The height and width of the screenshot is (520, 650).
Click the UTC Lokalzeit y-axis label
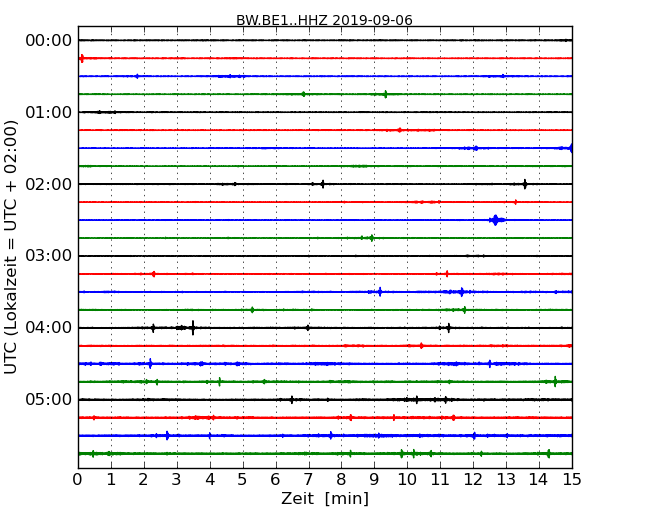(11, 248)
